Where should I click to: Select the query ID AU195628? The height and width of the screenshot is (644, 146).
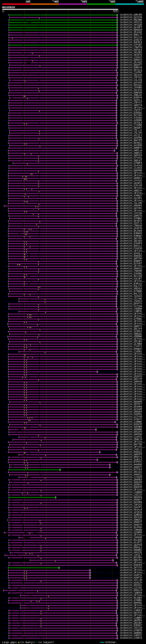pos(8,7)
